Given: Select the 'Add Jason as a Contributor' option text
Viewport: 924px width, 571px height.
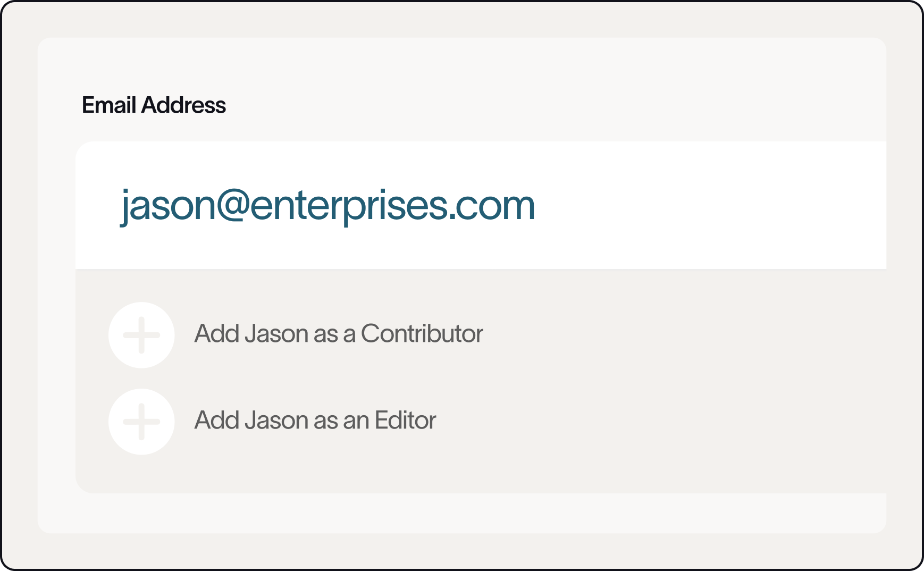Looking at the screenshot, I should [x=338, y=334].
